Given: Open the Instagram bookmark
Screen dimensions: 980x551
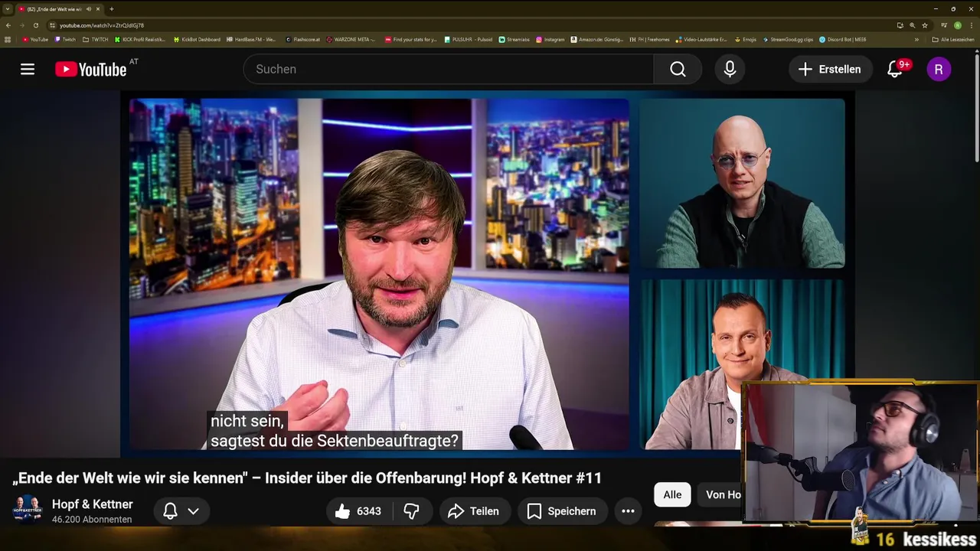Looking at the screenshot, I should 550,39.
